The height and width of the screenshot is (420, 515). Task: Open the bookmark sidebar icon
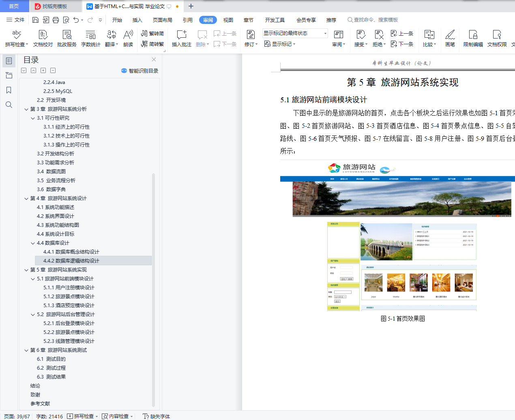[x=9, y=90]
